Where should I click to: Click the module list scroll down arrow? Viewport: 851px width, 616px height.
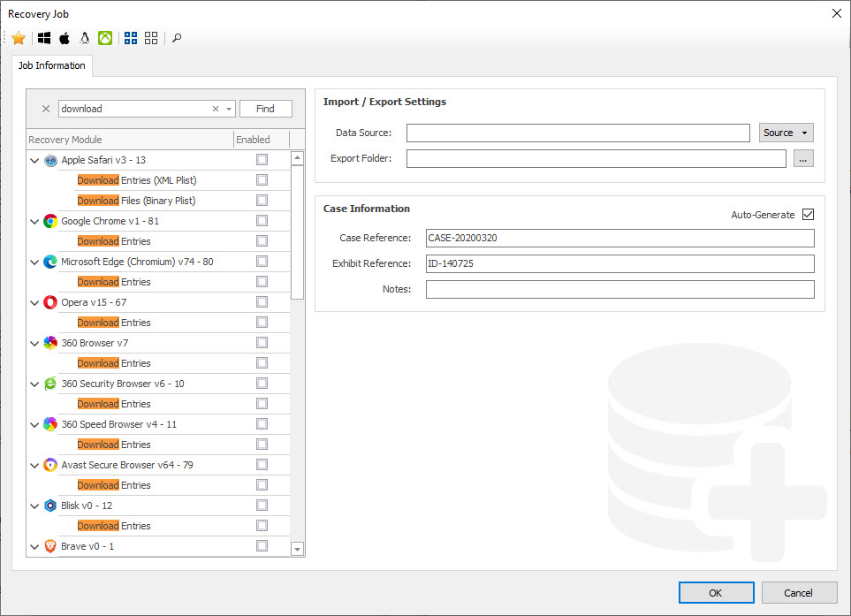coord(298,549)
